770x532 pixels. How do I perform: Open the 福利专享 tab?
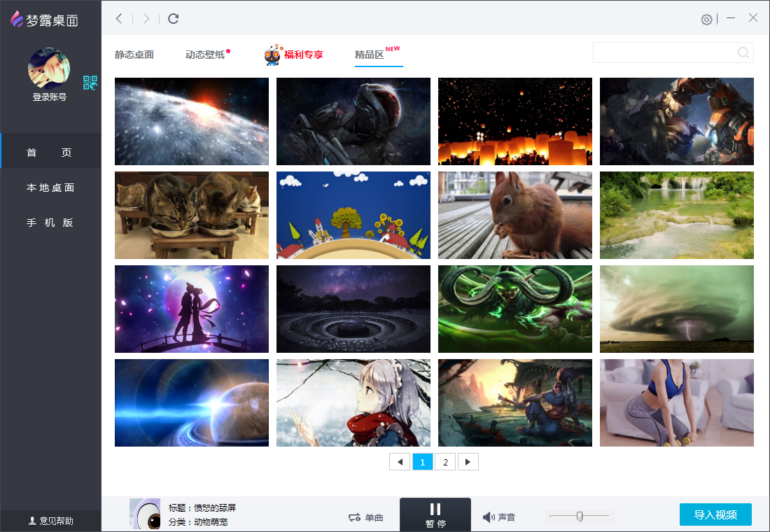304,55
